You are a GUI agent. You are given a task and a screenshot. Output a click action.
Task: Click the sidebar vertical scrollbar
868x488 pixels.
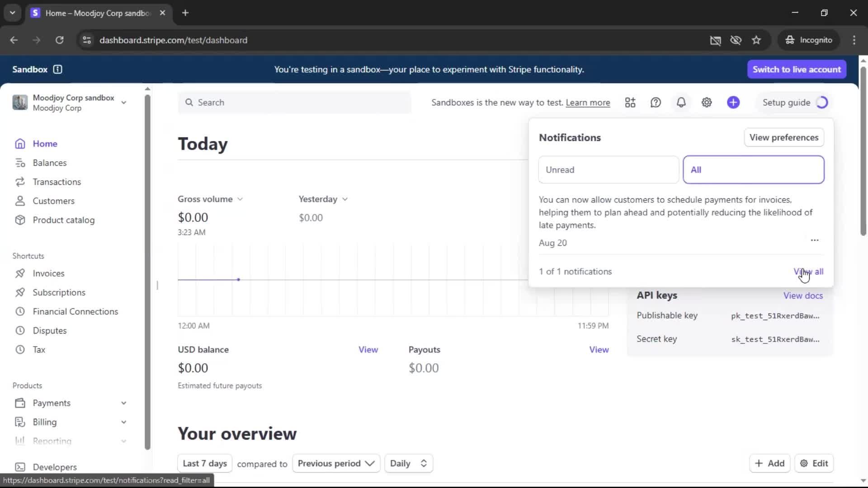pyautogui.click(x=147, y=271)
